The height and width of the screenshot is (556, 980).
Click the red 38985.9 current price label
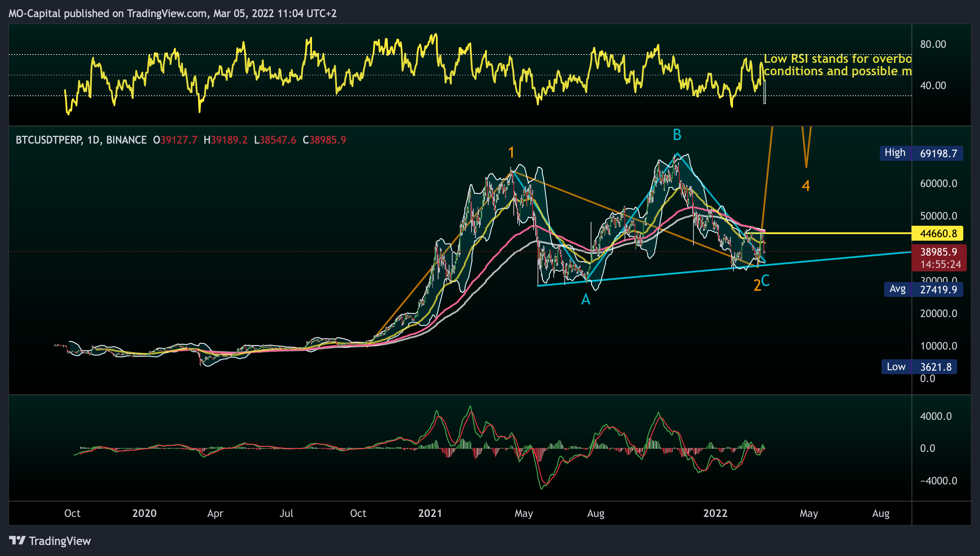939,252
